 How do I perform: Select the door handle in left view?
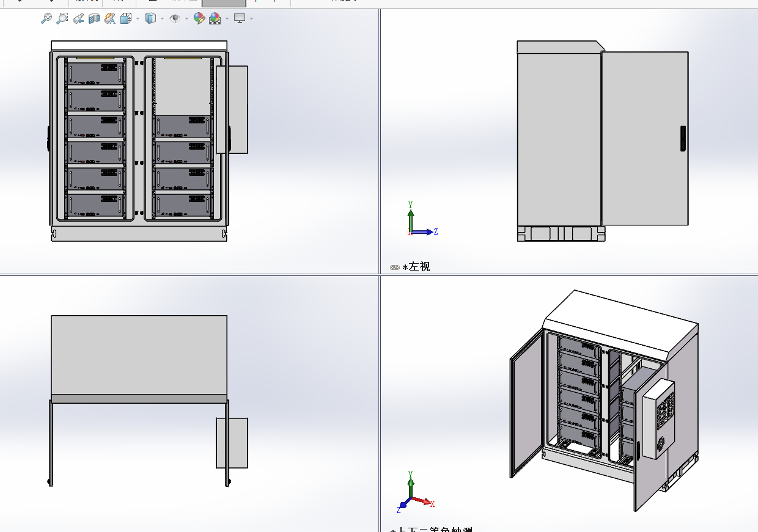pos(683,139)
